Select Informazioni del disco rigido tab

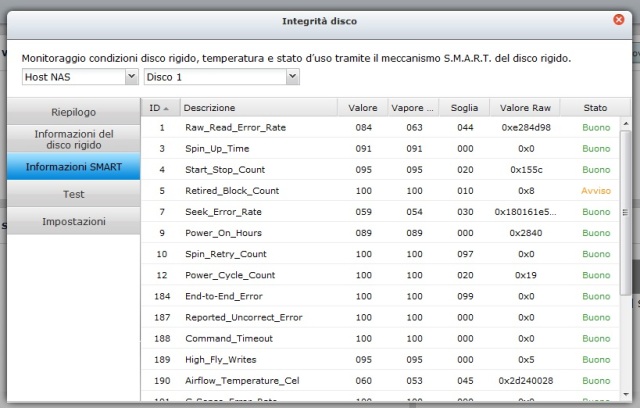tap(73, 139)
